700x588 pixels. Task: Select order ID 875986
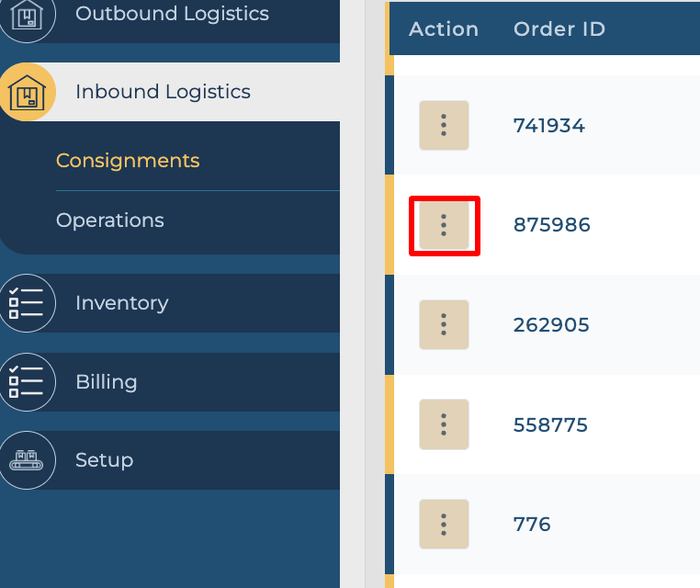551,225
